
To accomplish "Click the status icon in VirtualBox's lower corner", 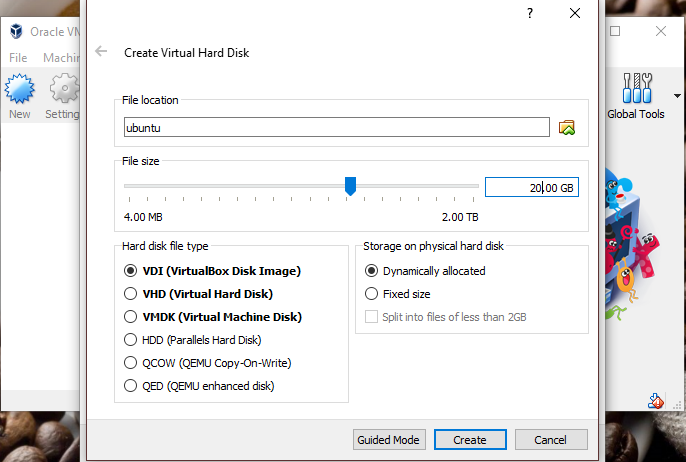I will pos(655,400).
